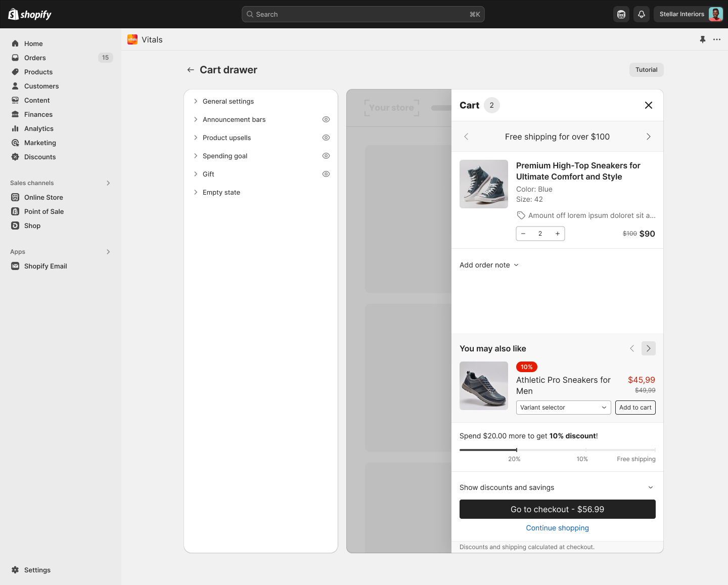Toggle visibility of Spending goal
The height and width of the screenshot is (585, 728).
pos(326,156)
